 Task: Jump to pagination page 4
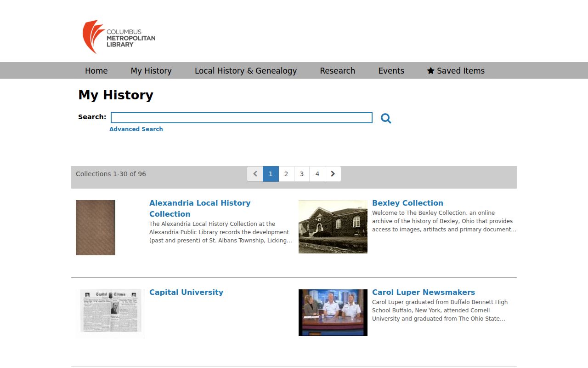click(x=317, y=174)
